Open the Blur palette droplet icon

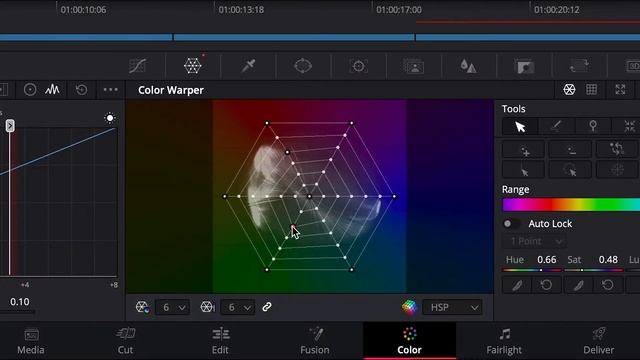[468, 66]
